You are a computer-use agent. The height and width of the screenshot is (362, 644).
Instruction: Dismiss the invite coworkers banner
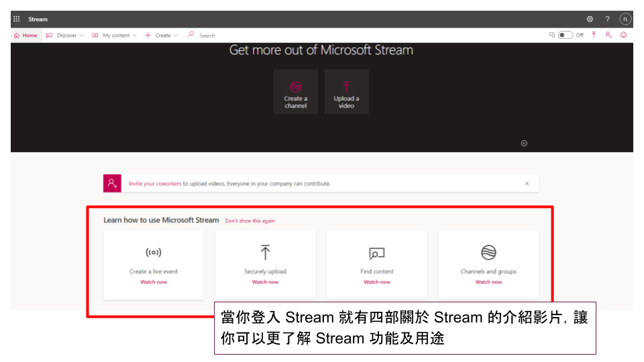click(x=527, y=184)
